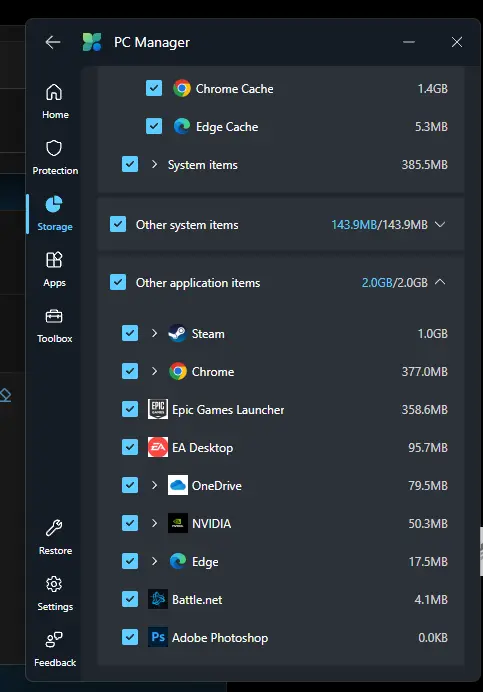This screenshot has width=483, height=692.
Task: Click the Adobe Photoshop Ps icon
Action: [x=158, y=637]
